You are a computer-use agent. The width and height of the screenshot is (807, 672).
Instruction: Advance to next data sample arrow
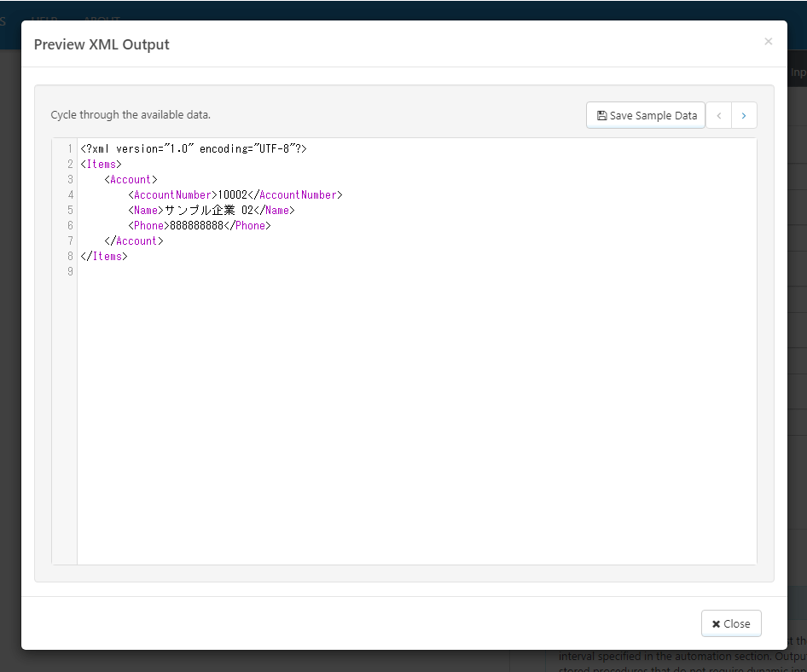coord(744,115)
